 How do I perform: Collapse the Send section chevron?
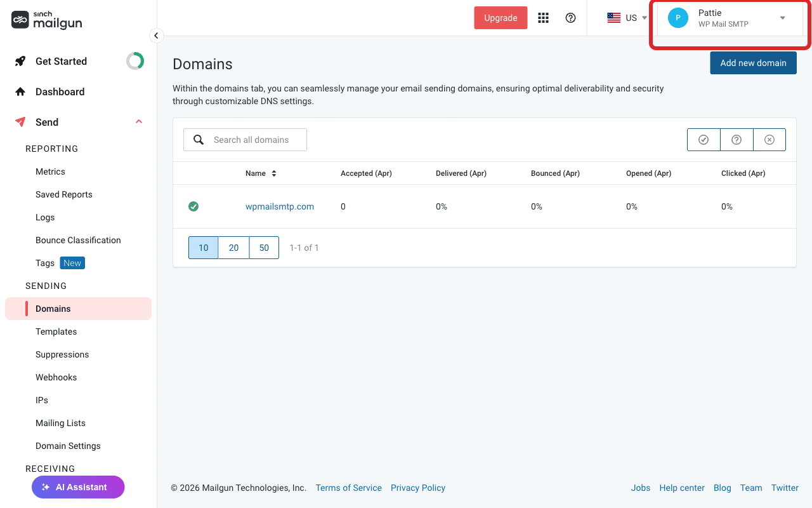pos(139,122)
